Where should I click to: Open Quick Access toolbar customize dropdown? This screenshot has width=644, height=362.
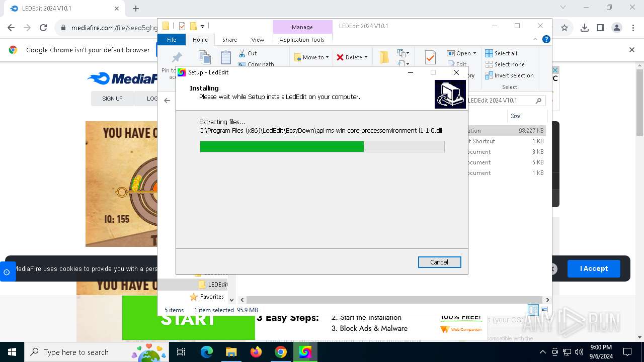pyautogui.click(x=202, y=27)
